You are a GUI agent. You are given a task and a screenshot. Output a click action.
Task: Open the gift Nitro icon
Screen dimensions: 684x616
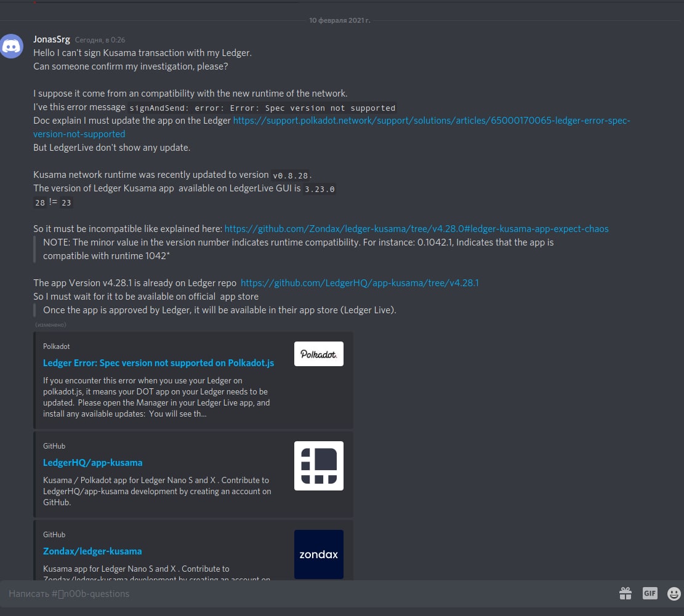coord(625,593)
